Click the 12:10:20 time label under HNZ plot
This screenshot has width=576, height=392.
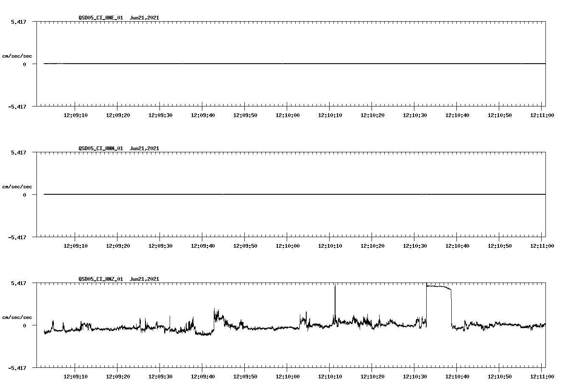(x=372, y=376)
